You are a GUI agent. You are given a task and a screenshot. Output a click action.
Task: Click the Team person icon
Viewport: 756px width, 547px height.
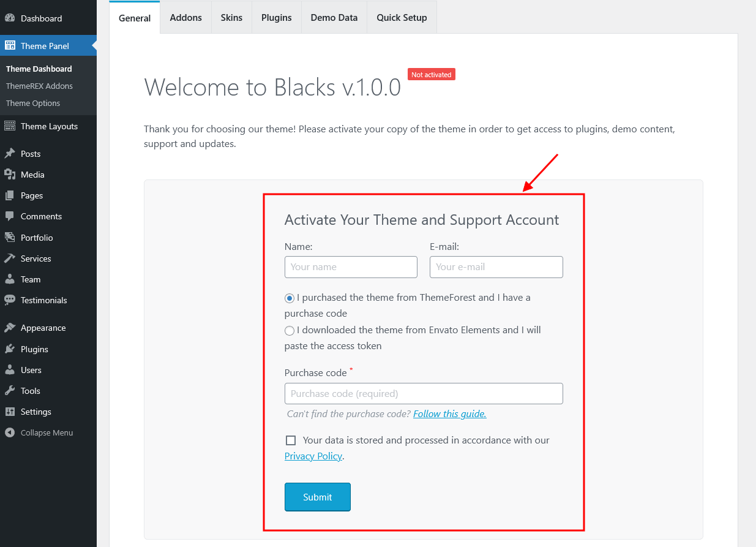pos(10,279)
